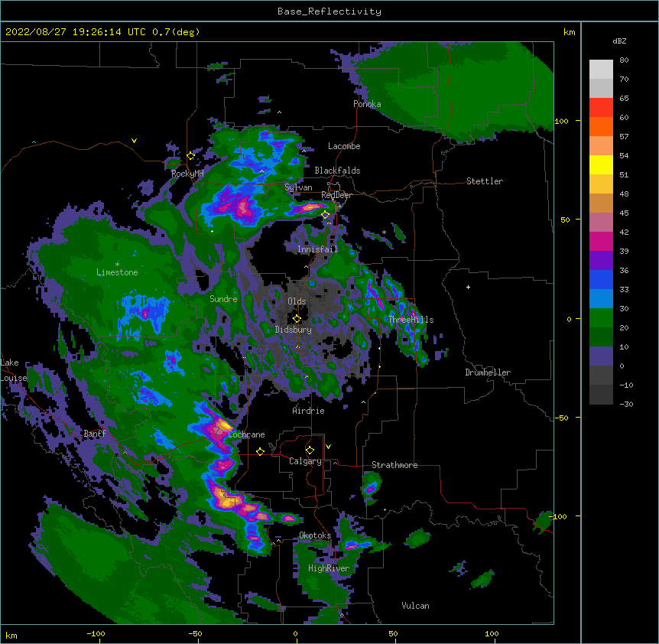This screenshot has height=644, width=659.
Task: Pick the red swatch in the dBZ legend
Action: tap(601, 107)
